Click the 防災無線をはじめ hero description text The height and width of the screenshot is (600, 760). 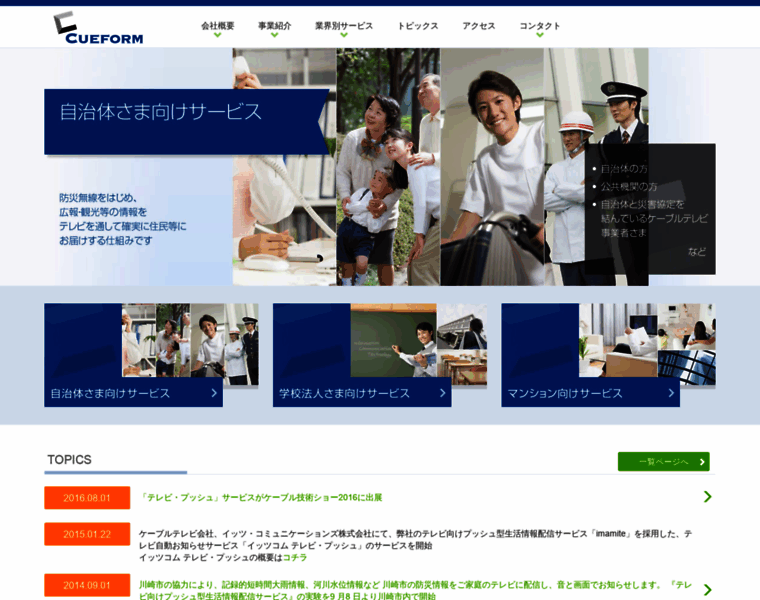coord(123,219)
